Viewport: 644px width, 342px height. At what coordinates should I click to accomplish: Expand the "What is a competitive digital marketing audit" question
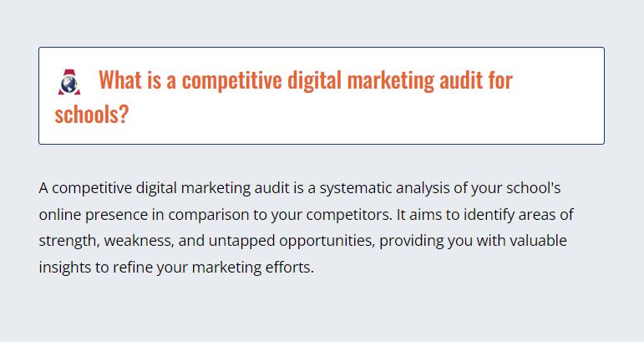(x=322, y=95)
